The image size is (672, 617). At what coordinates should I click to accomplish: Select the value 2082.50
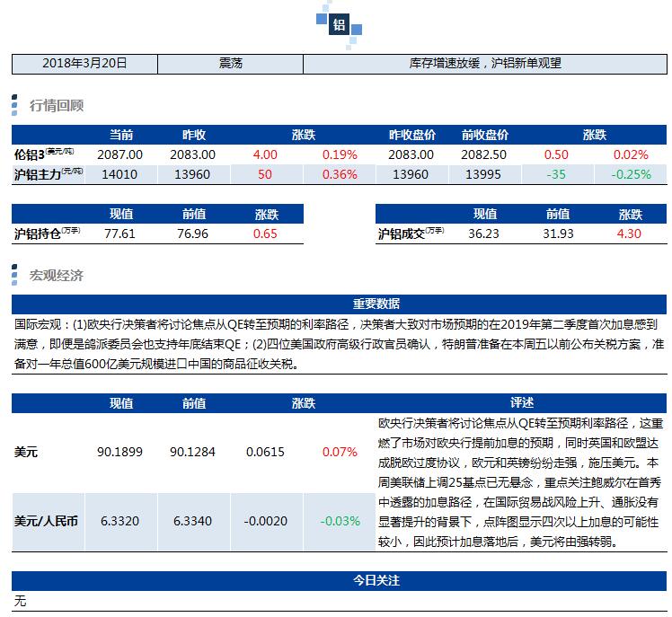484,154
